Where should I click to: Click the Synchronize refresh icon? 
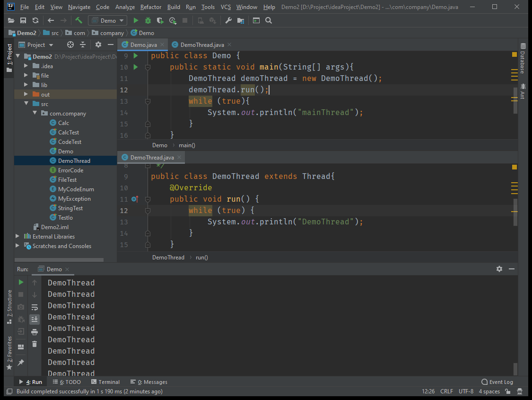tap(35, 21)
